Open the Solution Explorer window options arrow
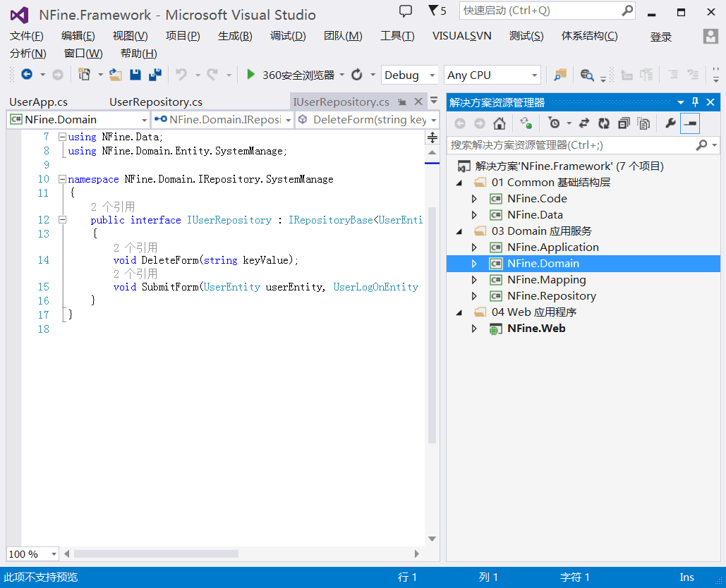Screen dimensions: 726x588 pos(681,102)
